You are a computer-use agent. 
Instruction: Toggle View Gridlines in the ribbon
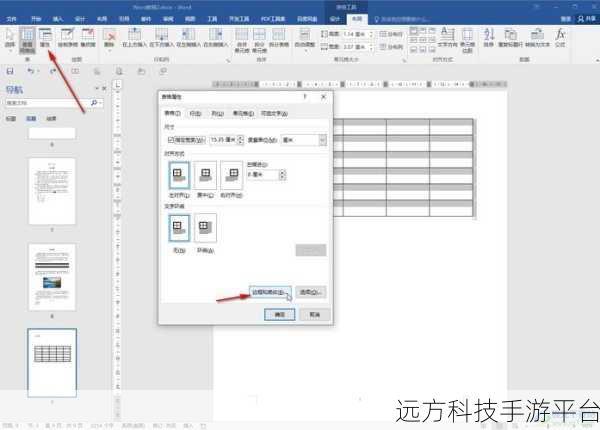27,40
